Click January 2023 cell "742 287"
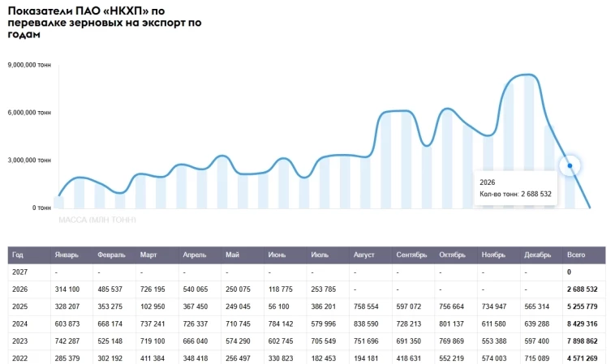This screenshot has width=615, height=364. [x=67, y=340]
